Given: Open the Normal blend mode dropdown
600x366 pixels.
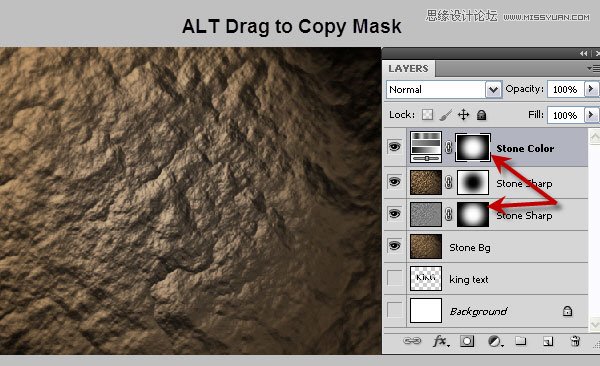Looking at the screenshot, I should 444,90.
